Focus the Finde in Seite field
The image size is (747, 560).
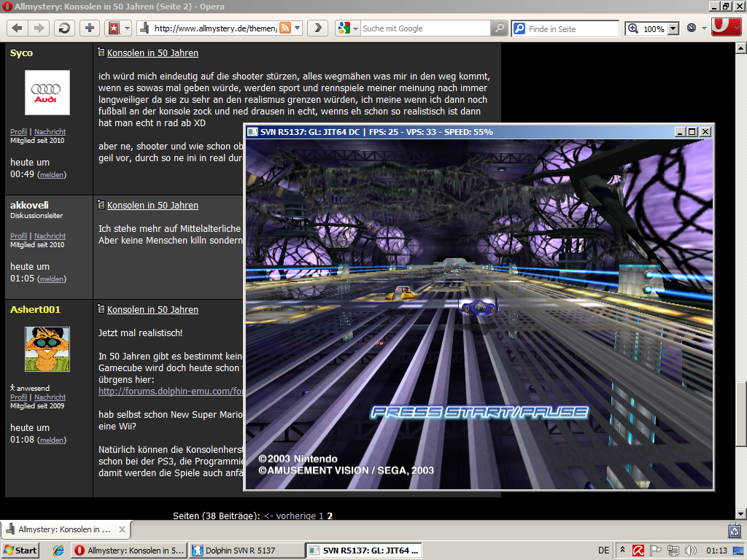565,28
